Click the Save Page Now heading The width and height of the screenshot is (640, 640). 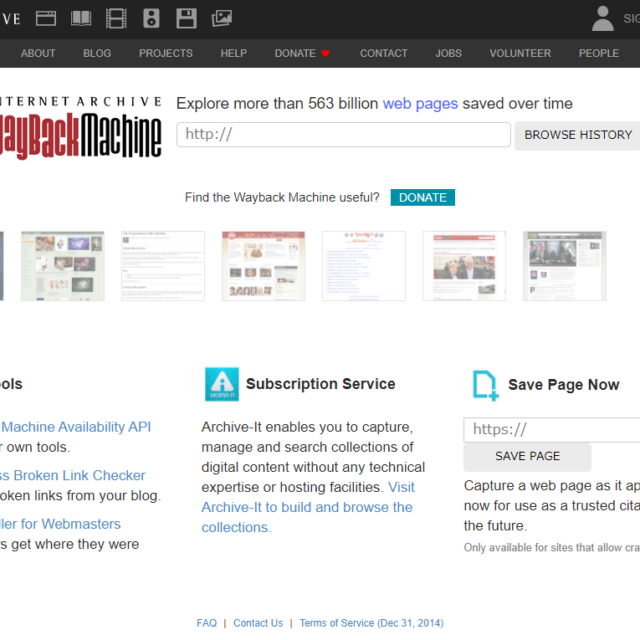[564, 385]
